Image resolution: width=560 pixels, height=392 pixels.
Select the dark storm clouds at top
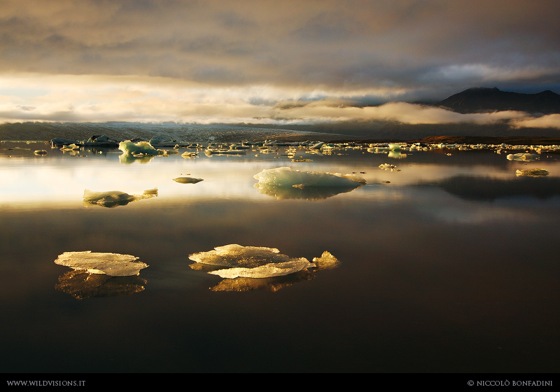tap(280, 35)
